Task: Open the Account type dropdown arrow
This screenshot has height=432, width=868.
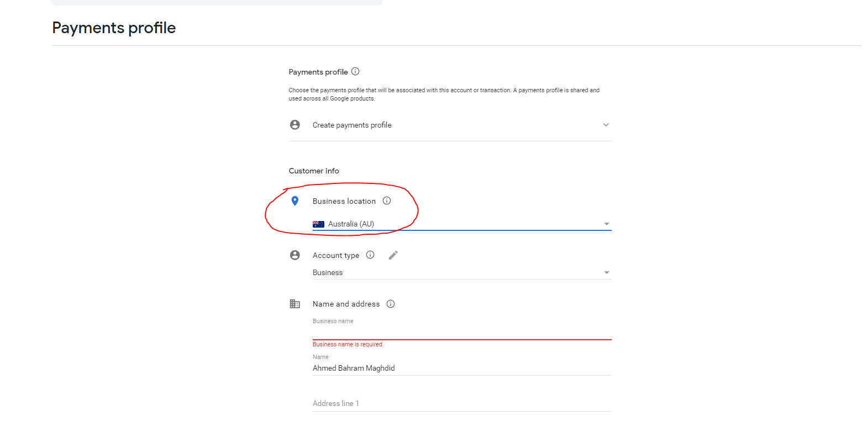Action: point(606,273)
